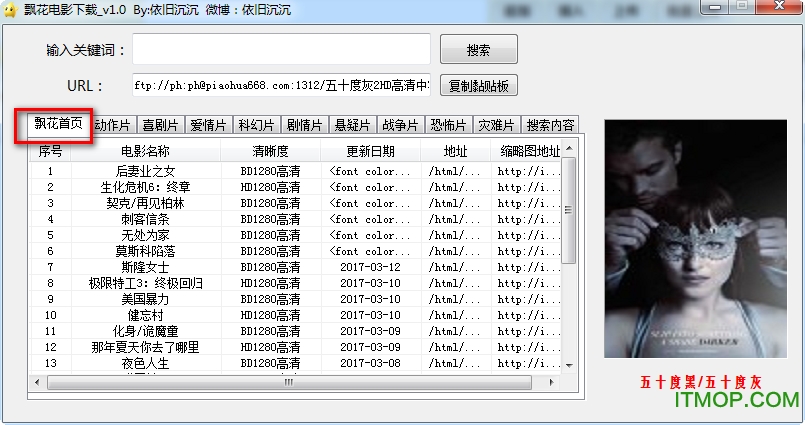This screenshot has height=425, width=805.
Task: Switch to the 剧情片 tab
Action: click(304, 125)
